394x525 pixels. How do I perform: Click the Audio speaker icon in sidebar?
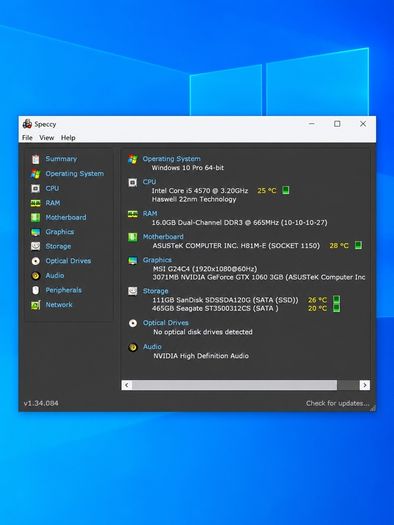(x=35, y=276)
